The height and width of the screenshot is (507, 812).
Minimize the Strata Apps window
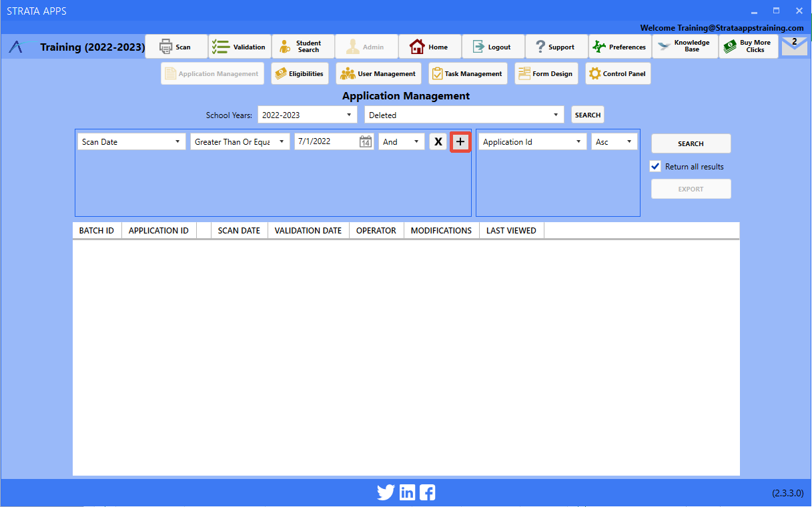(x=754, y=11)
